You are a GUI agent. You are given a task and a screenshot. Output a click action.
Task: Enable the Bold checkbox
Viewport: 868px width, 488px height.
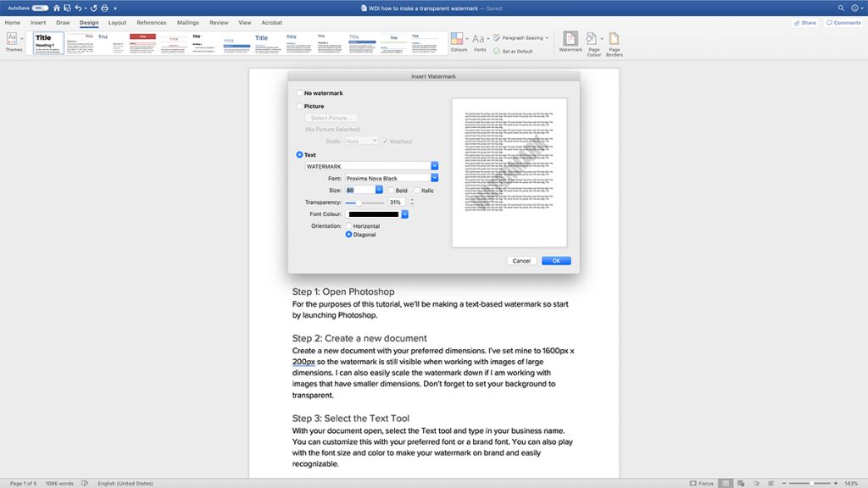point(391,191)
